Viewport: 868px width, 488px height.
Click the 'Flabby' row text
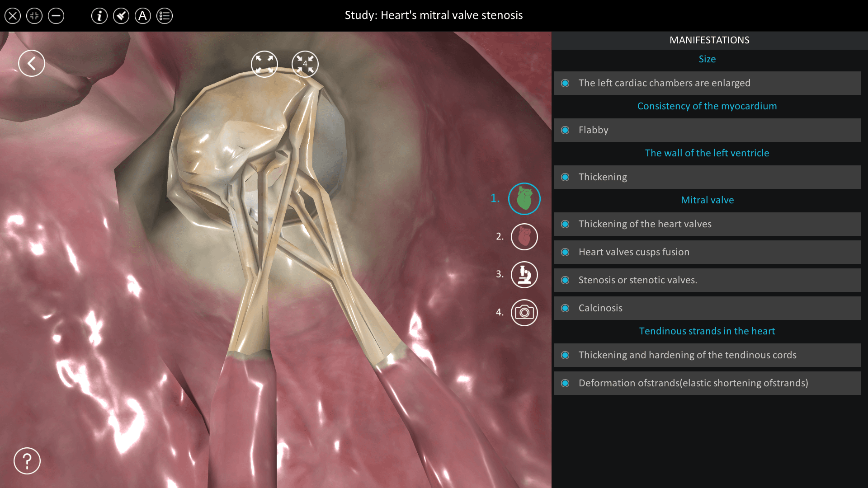coord(593,130)
